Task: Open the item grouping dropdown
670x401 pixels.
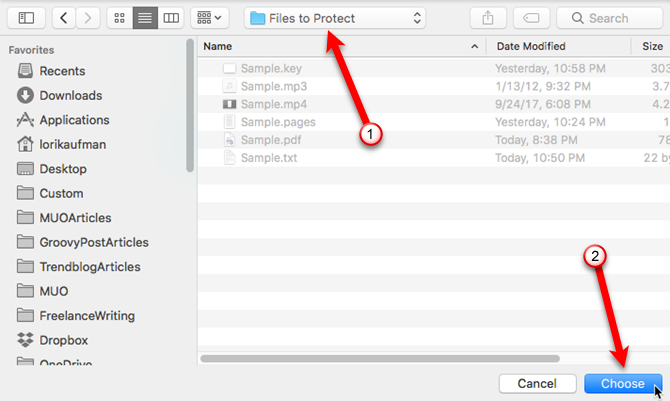Action: click(x=210, y=18)
